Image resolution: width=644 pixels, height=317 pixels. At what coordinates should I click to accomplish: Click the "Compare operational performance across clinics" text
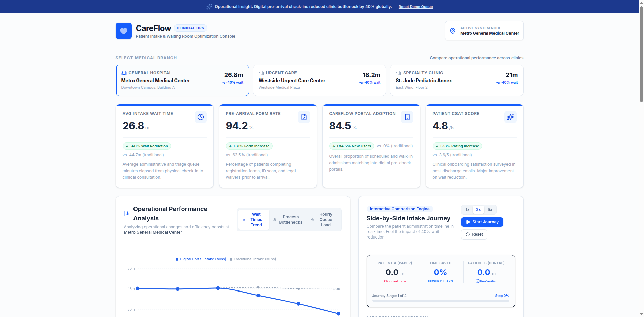coord(477,58)
